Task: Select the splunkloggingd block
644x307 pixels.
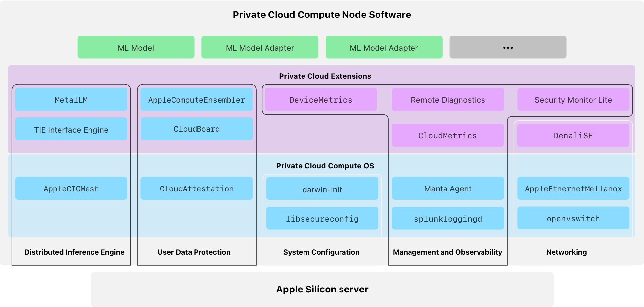Action: click(448, 219)
